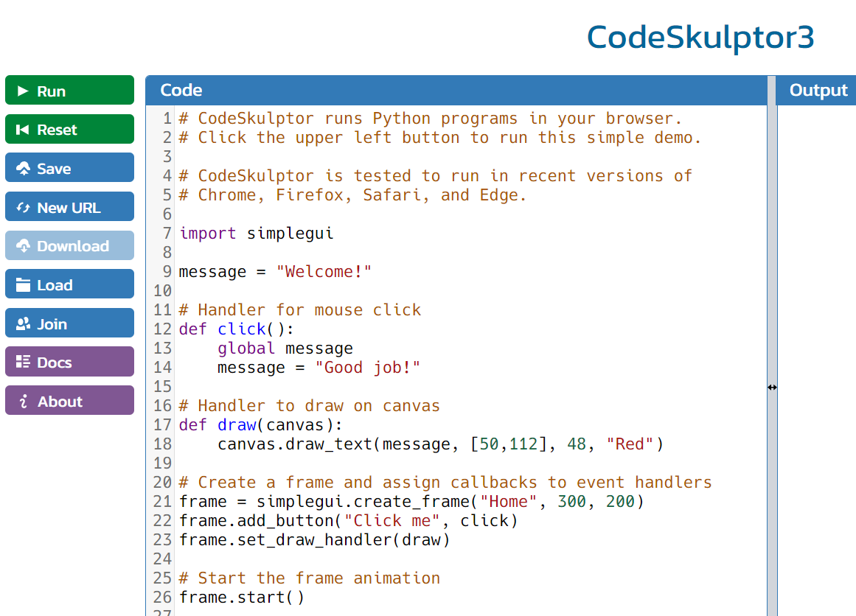Viewport: 856px width, 616px height.
Task: Click "def click():" on line 12
Action: (237, 329)
